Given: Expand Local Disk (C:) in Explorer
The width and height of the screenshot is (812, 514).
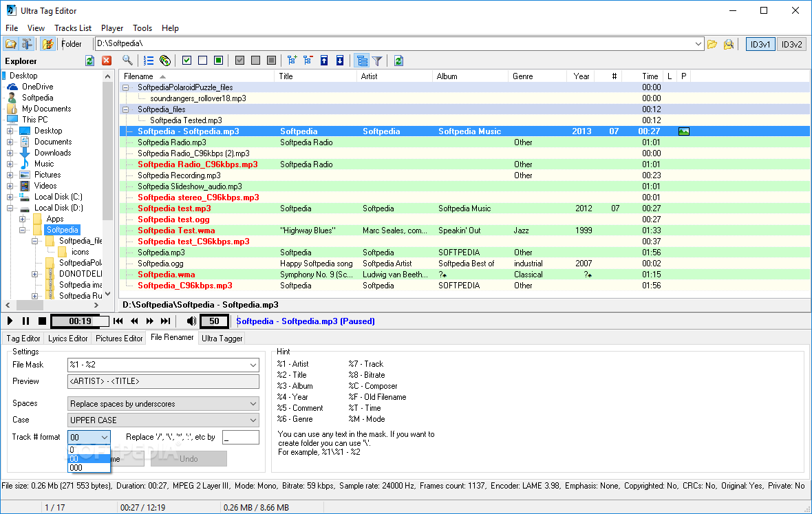Looking at the screenshot, I should 10,197.
